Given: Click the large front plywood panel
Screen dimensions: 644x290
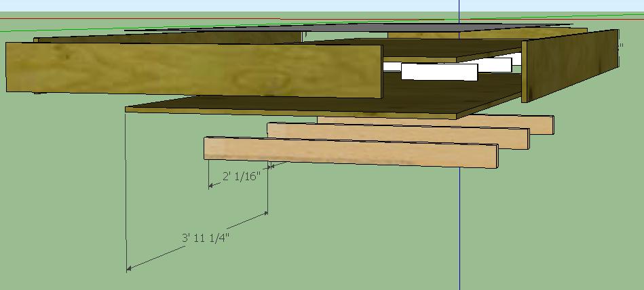Looking at the screenshot, I should click(194, 70).
